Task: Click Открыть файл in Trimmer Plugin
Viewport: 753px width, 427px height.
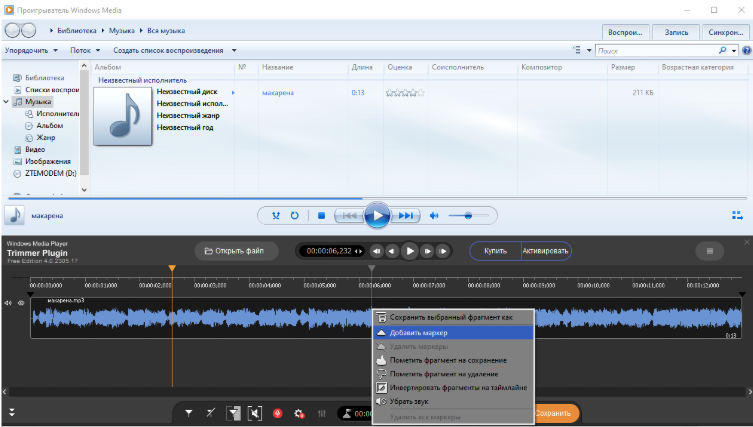Action: 236,251
